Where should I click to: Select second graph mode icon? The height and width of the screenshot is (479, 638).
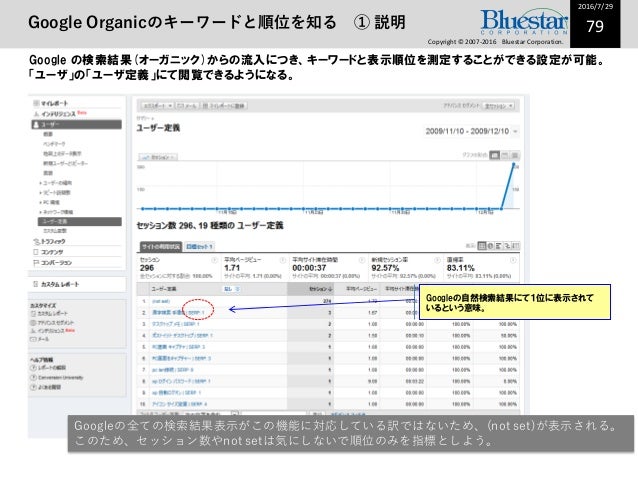point(505,155)
